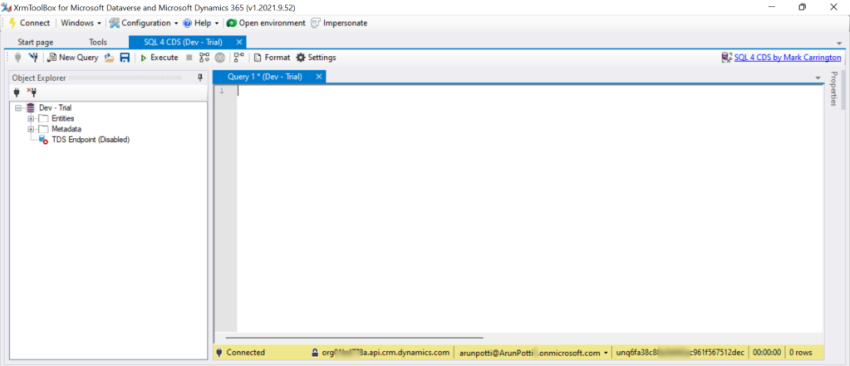Click the Object Explorer panel title
The height and width of the screenshot is (366, 850).
pyautogui.click(x=39, y=78)
